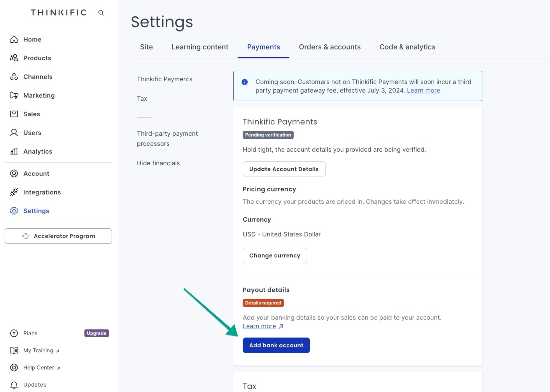This screenshot has height=392, width=550.
Task: Click external arrow icon next to payout Learn more
Action: click(281, 326)
